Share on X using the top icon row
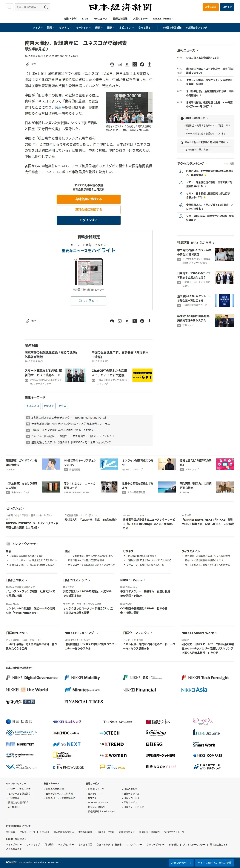The image size is (240, 868). point(134,64)
